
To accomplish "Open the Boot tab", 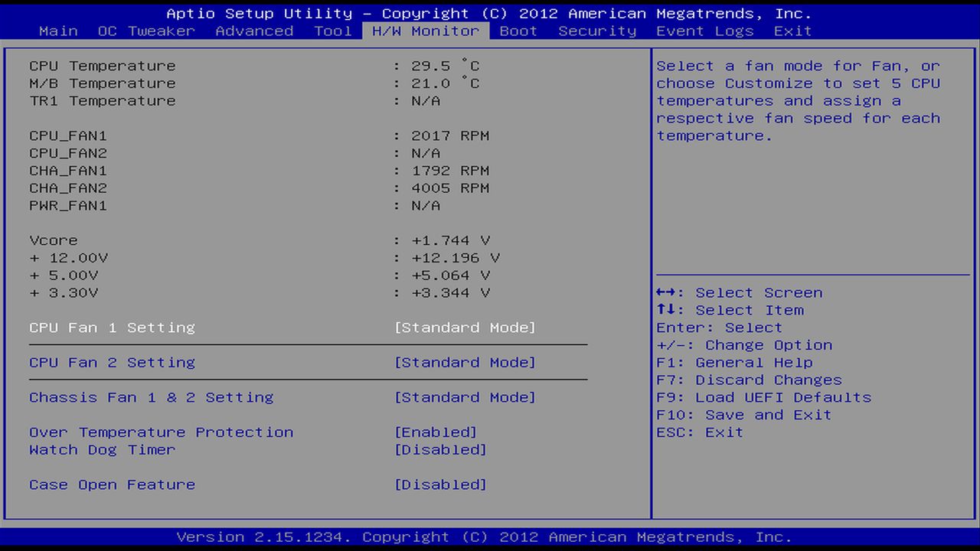I will [x=518, y=31].
